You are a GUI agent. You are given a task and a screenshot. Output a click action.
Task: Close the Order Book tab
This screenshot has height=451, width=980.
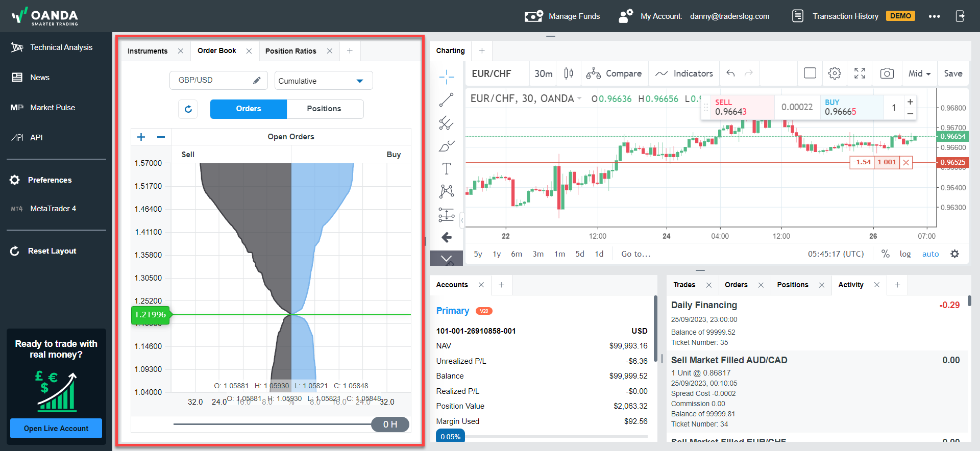[249, 51]
